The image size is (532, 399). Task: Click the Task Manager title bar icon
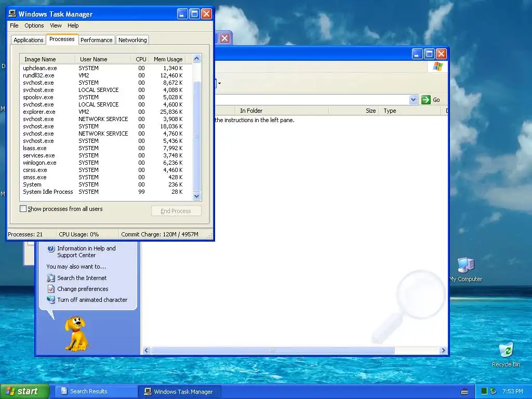(12, 14)
